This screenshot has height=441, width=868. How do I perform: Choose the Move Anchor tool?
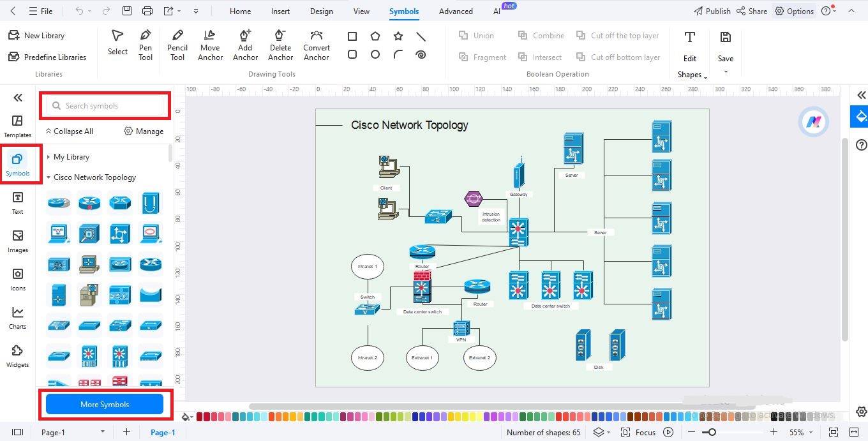coord(210,45)
